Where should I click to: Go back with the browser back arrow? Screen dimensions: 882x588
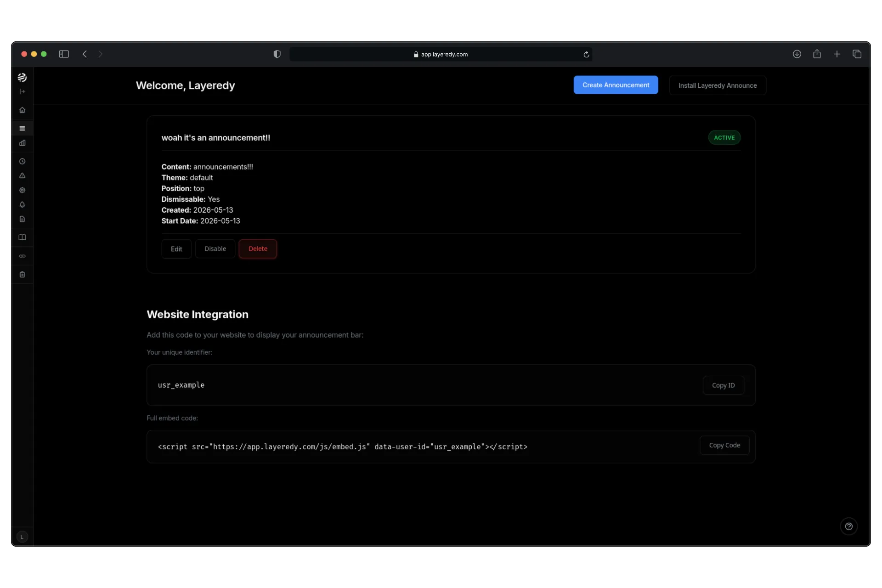coord(85,54)
